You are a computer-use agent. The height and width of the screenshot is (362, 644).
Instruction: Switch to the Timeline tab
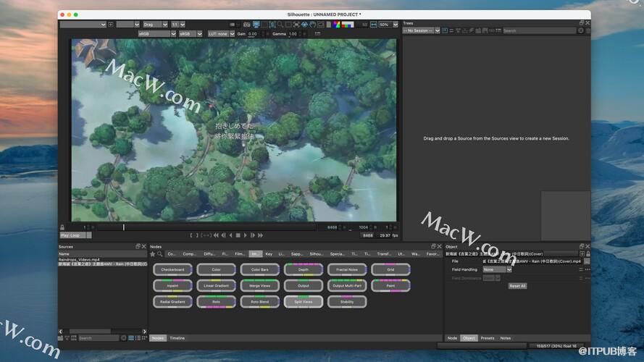[x=177, y=338]
